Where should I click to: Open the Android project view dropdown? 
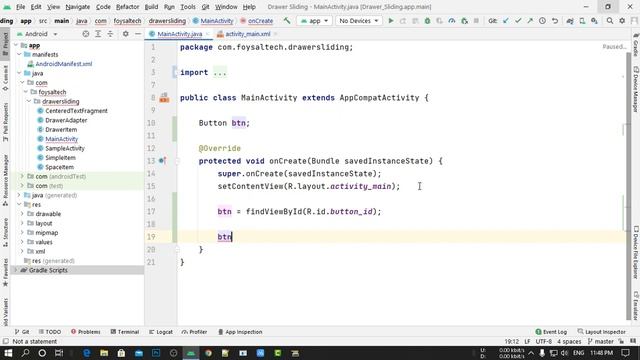[x=37, y=34]
